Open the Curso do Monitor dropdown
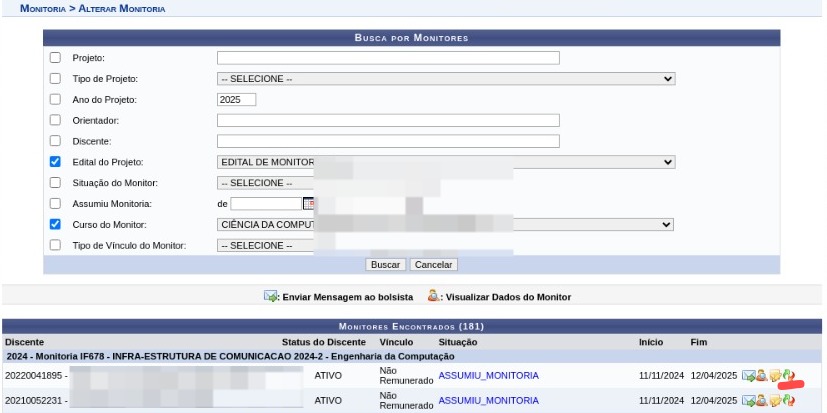This screenshot has width=827, height=413. (x=445, y=225)
